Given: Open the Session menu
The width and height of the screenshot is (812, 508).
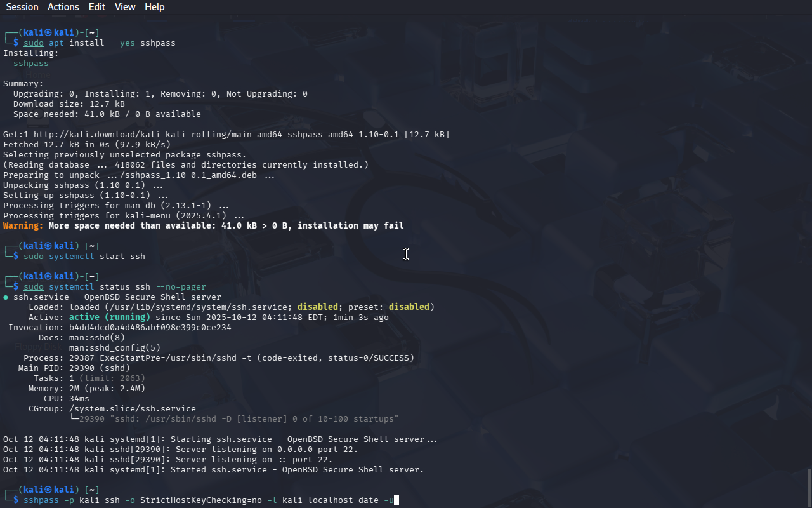Looking at the screenshot, I should 22,7.
